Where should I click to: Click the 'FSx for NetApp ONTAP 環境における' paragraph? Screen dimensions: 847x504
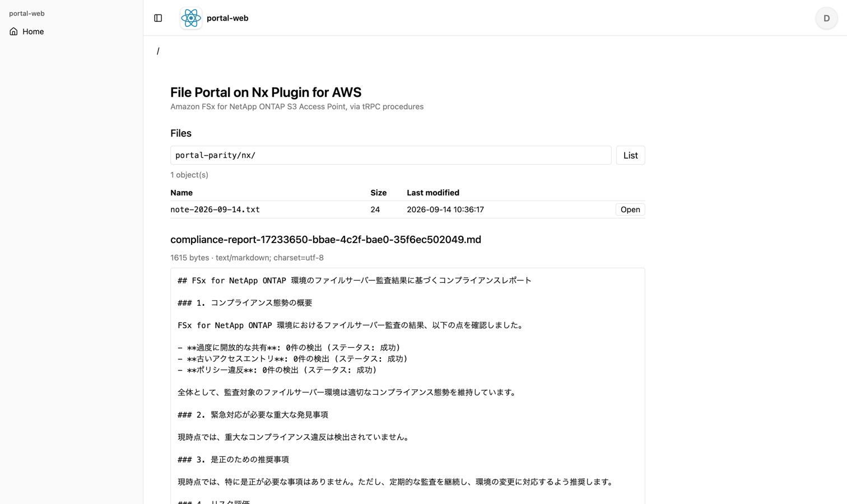(x=352, y=325)
